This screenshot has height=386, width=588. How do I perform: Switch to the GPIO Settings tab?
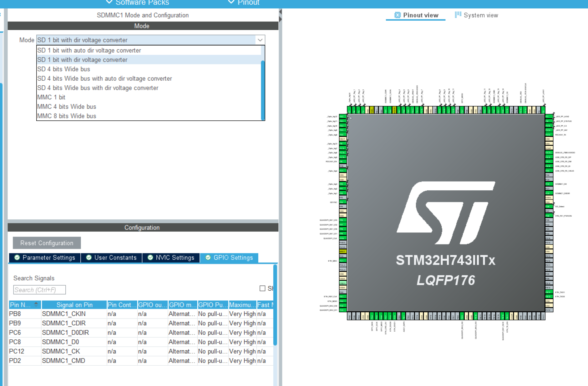233,258
